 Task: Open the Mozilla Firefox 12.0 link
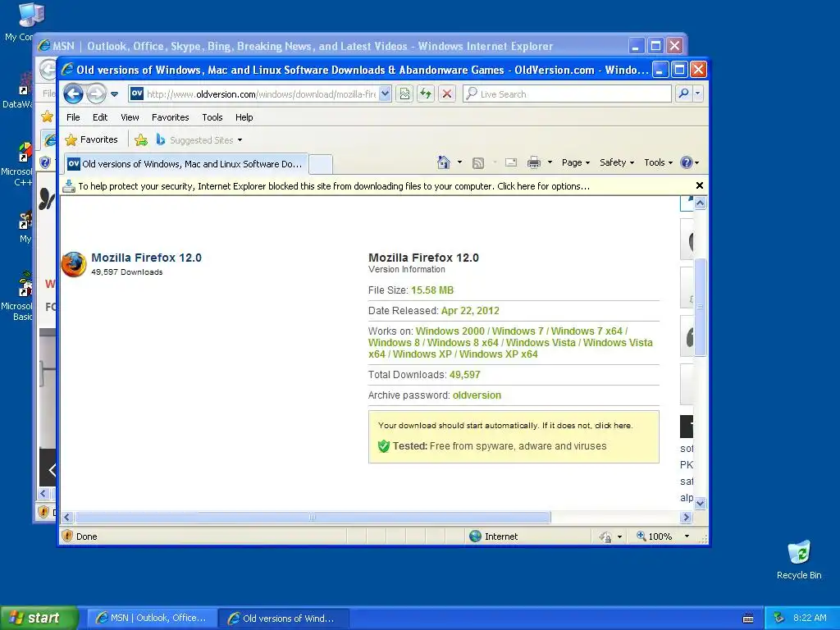pos(146,258)
